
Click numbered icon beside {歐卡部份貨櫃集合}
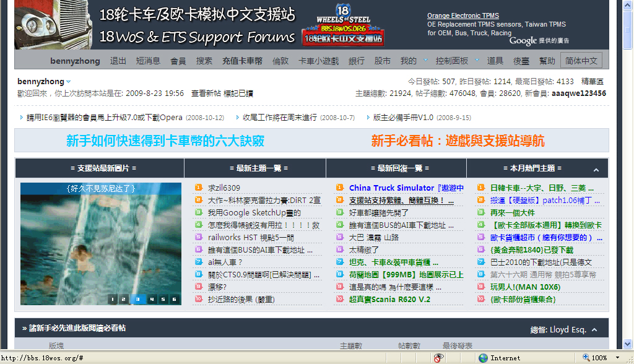481,299
